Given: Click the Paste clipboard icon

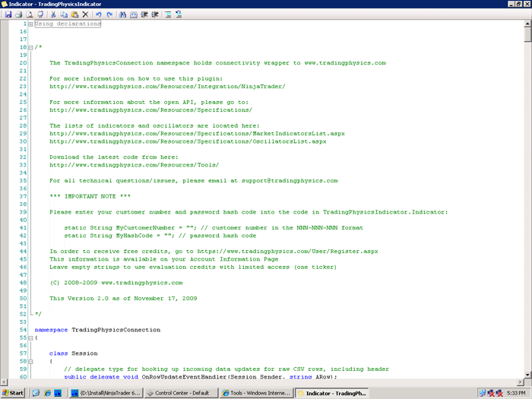Looking at the screenshot, I should click(x=74, y=14).
